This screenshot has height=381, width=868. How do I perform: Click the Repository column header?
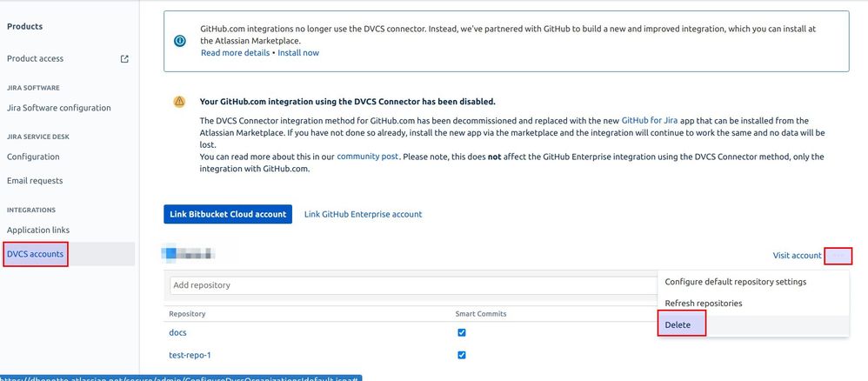click(187, 314)
